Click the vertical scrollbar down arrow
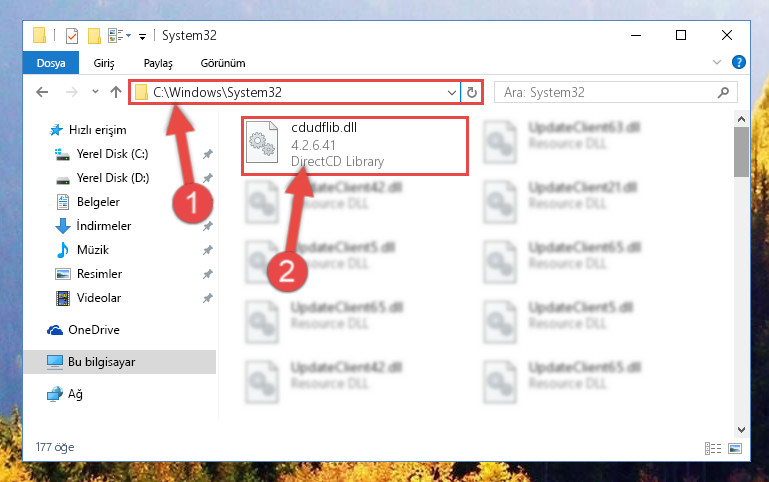769x482 pixels. tap(741, 430)
